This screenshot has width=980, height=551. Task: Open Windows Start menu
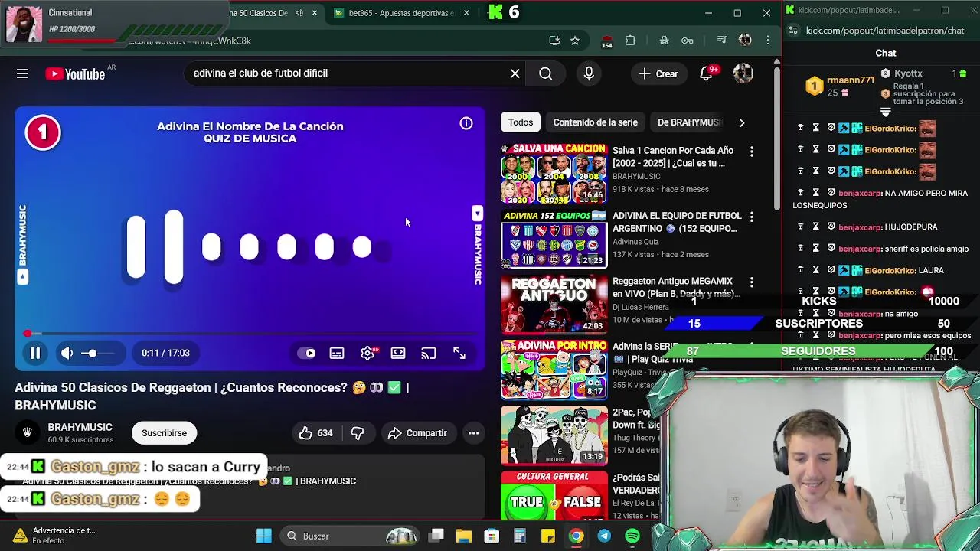pos(264,536)
